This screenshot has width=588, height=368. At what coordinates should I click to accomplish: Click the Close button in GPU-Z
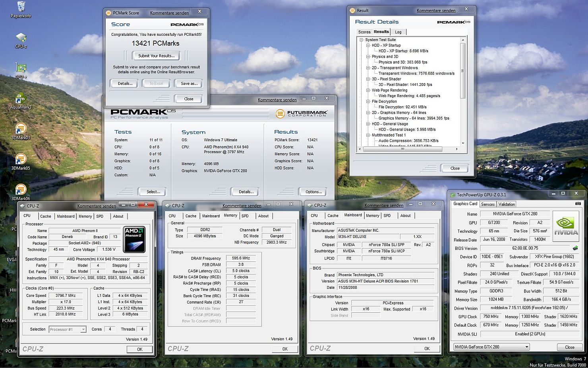coord(569,347)
